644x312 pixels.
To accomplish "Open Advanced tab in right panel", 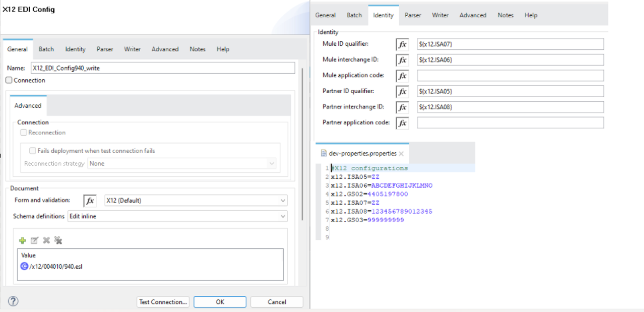I will coord(473,15).
